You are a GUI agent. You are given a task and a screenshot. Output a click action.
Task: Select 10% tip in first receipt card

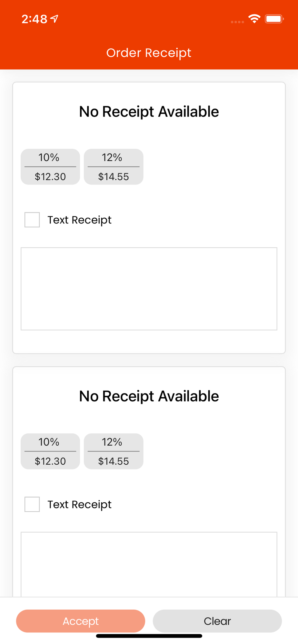[x=50, y=167]
